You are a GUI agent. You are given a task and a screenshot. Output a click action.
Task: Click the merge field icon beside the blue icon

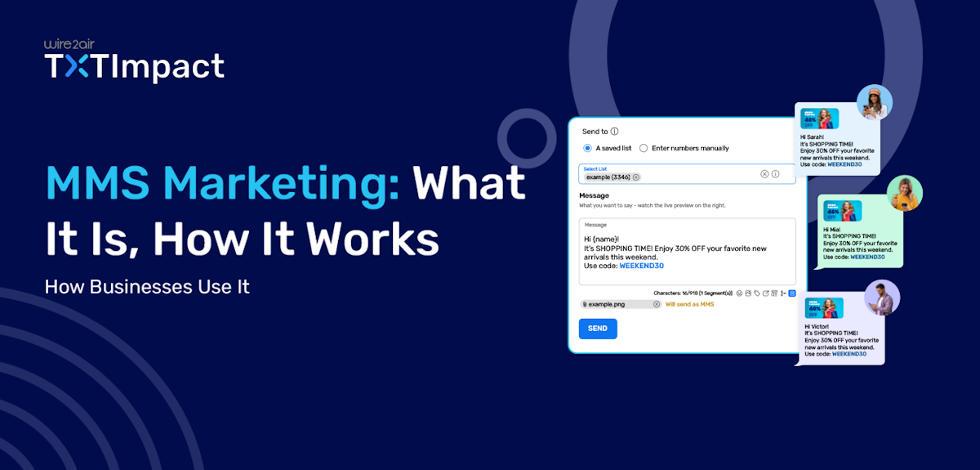click(x=783, y=293)
